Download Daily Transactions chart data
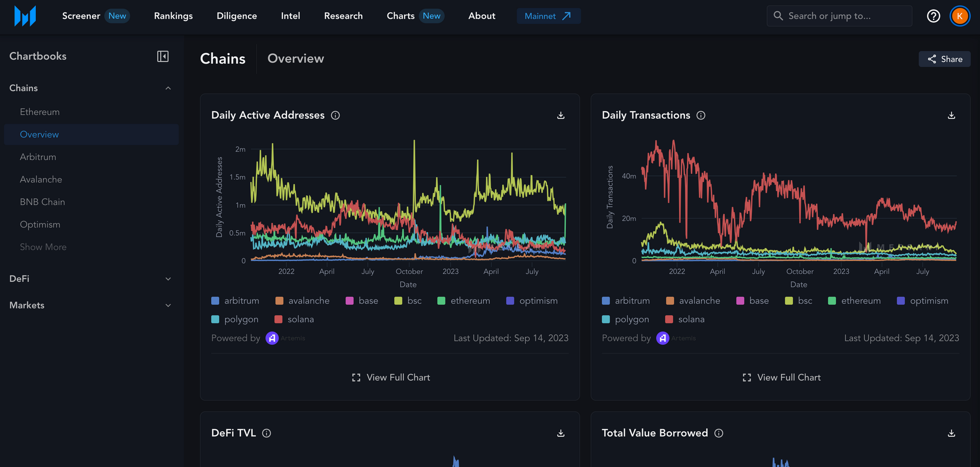Viewport: 980px width, 467px height. coord(951,116)
